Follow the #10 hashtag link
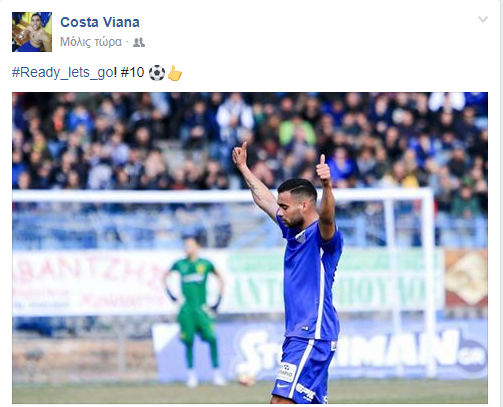 132,72
